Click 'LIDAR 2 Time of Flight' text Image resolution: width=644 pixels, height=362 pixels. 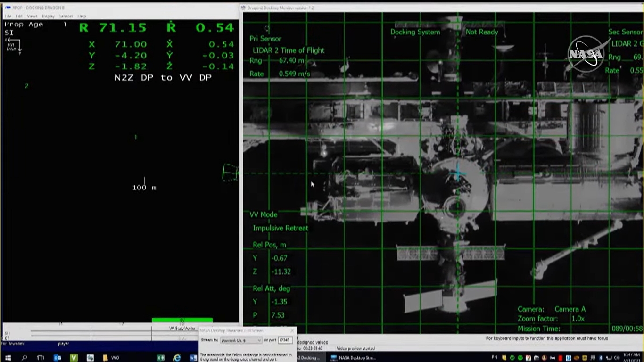click(x=289, y=50)
